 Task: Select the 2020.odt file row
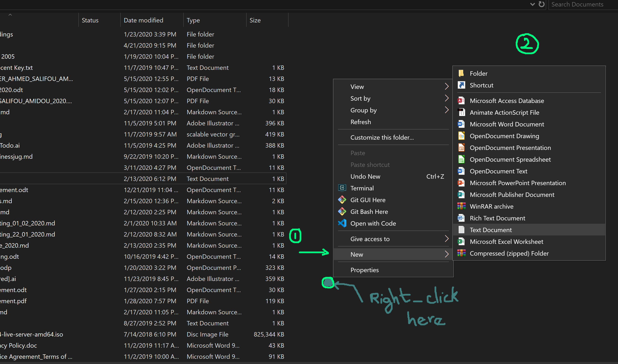click(143, 90)
